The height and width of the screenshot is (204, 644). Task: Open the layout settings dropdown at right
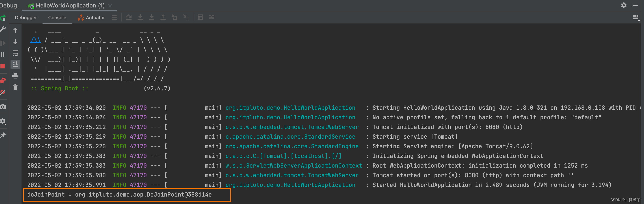[x=636, y=18]
